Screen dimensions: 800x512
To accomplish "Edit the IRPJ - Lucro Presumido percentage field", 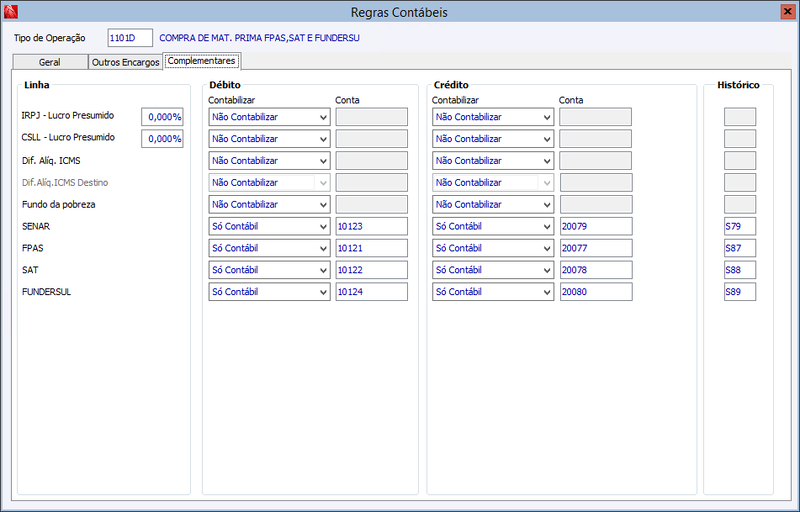I will point(162,117).
